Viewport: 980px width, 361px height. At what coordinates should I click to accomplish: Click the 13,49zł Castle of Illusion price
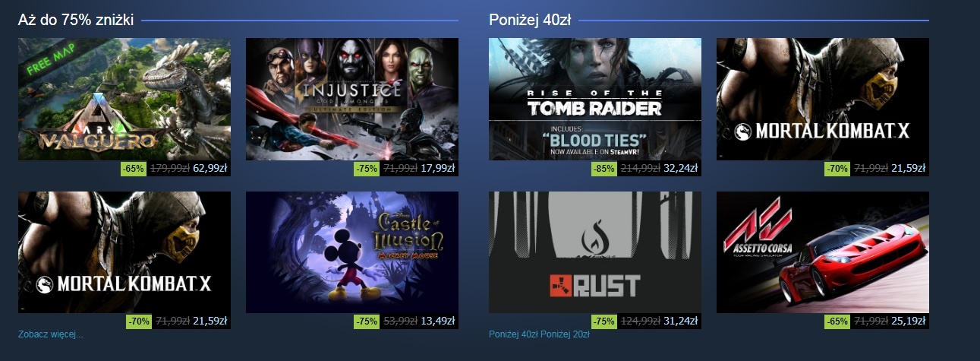tap(437, 321)
